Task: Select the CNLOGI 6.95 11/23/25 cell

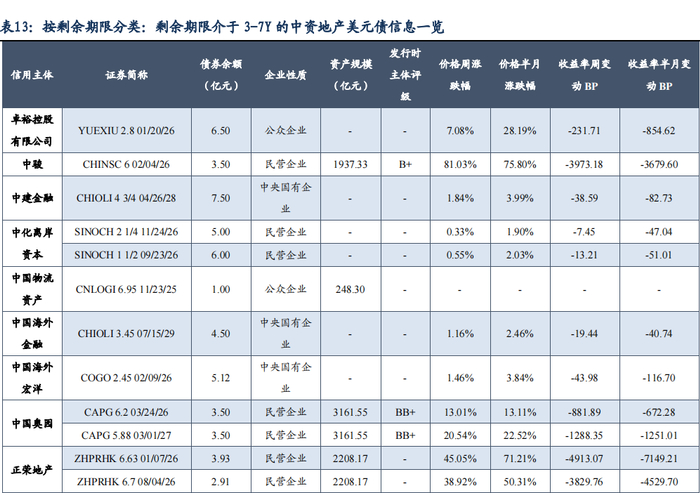Action: click(x=126, y=289)
